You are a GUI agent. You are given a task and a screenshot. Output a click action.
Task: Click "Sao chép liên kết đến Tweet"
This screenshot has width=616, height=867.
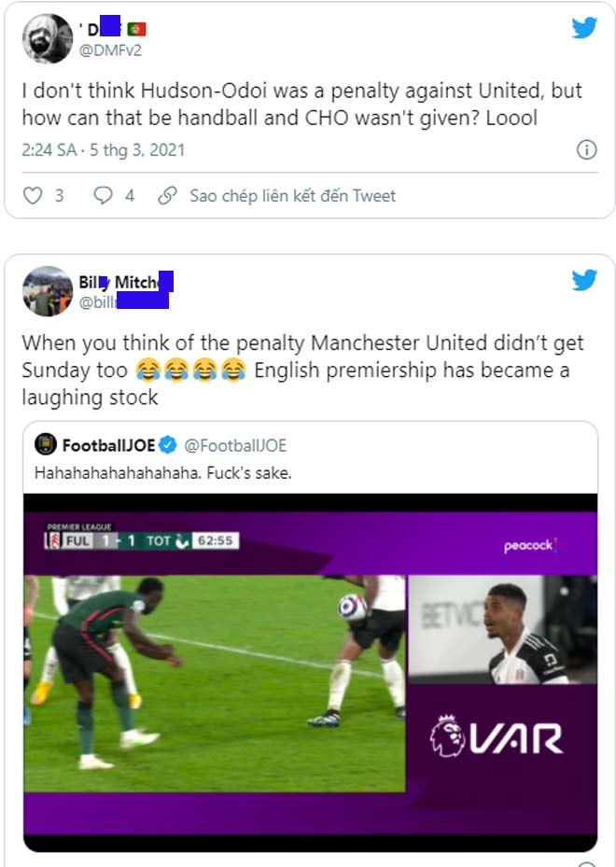(x=292, y=196)
